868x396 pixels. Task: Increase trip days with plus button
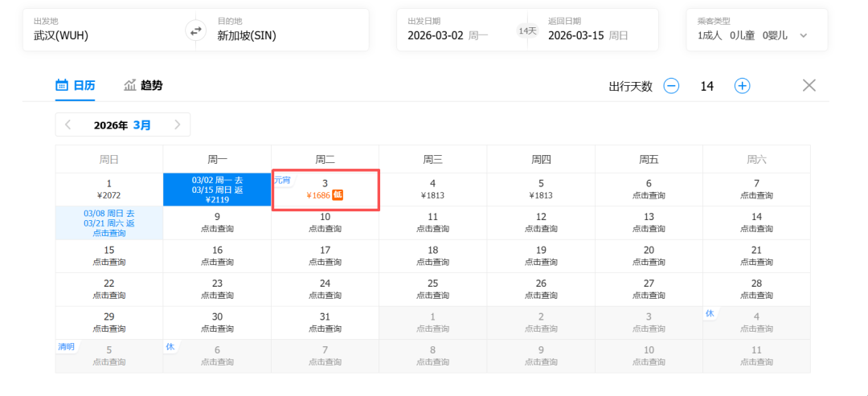742,86
